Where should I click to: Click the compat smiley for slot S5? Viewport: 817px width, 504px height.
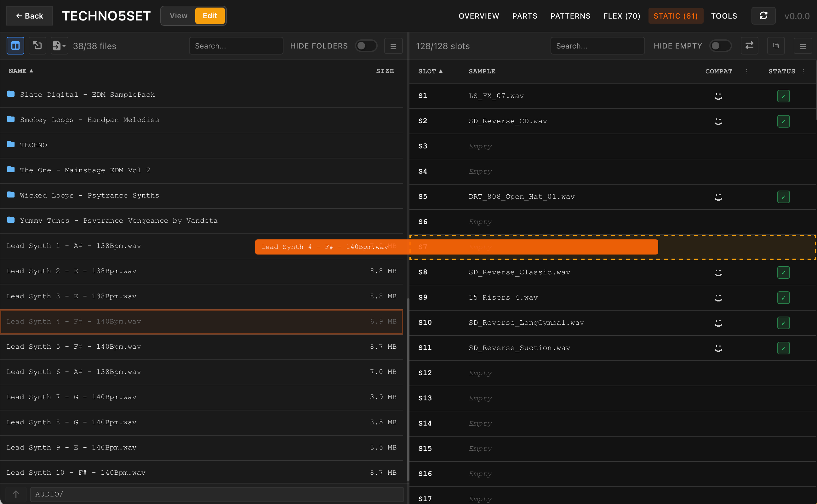(x=718, y=197)
